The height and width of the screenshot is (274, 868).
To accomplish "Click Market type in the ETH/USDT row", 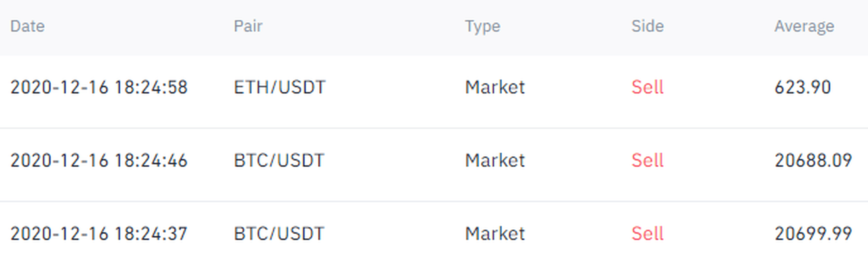I will point(495,87).
